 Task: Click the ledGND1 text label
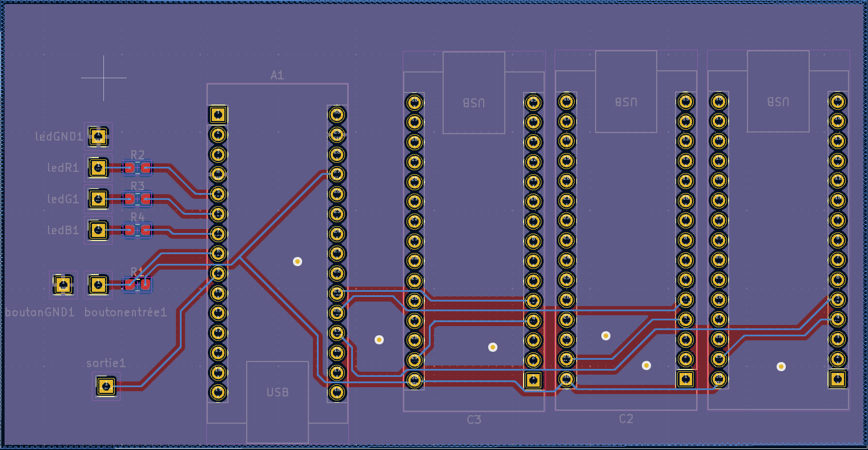pos(59,136)
